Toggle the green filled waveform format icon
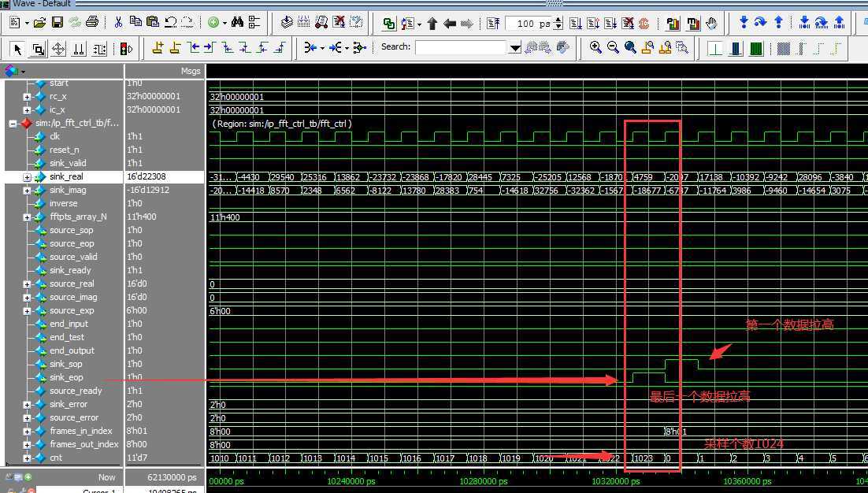Image resolution: width=868 pixels, height=493 pixels. 756,49
